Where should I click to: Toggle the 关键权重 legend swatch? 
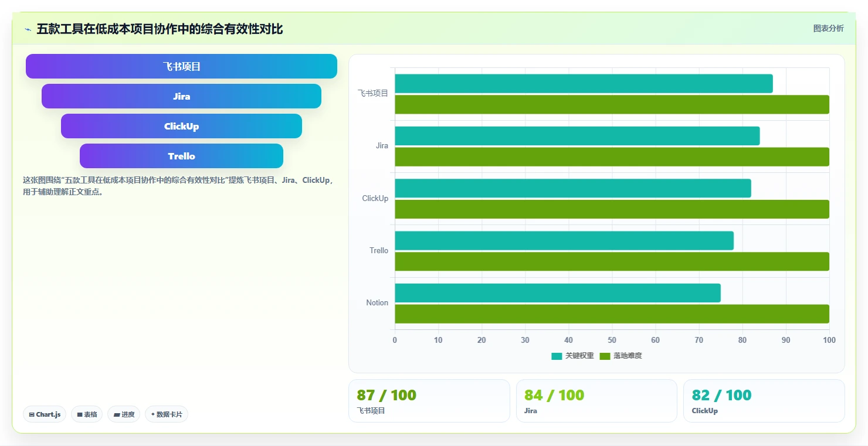click(x=557, y=356)
